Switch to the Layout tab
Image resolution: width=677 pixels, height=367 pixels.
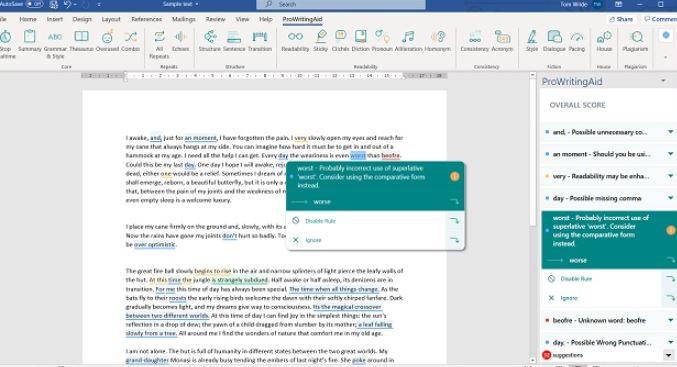pos(111,19)
